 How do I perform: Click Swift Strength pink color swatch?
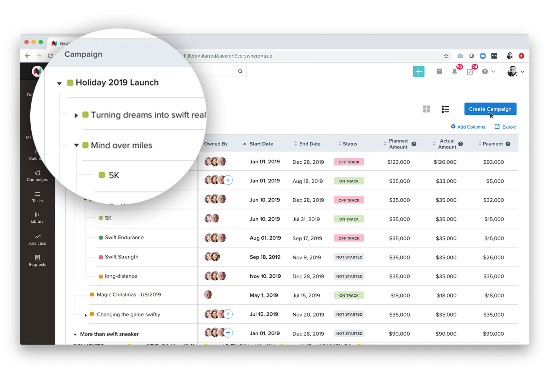click(101, 257)
